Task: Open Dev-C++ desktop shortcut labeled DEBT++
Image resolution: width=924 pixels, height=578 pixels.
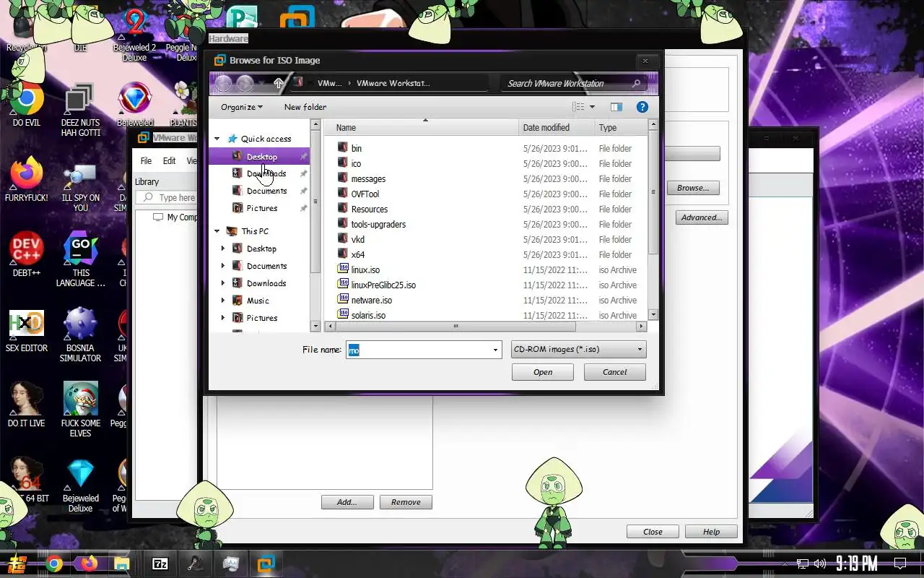Action: click(x=26, y=254)
